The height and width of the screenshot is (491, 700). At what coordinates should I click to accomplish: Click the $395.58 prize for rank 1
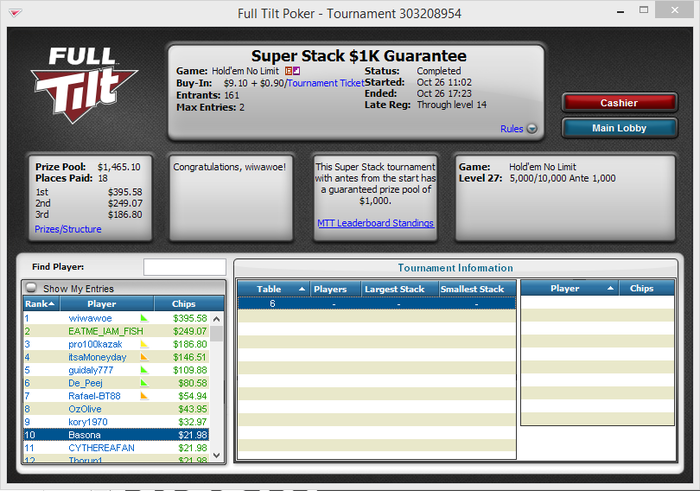tap(190, 318)
